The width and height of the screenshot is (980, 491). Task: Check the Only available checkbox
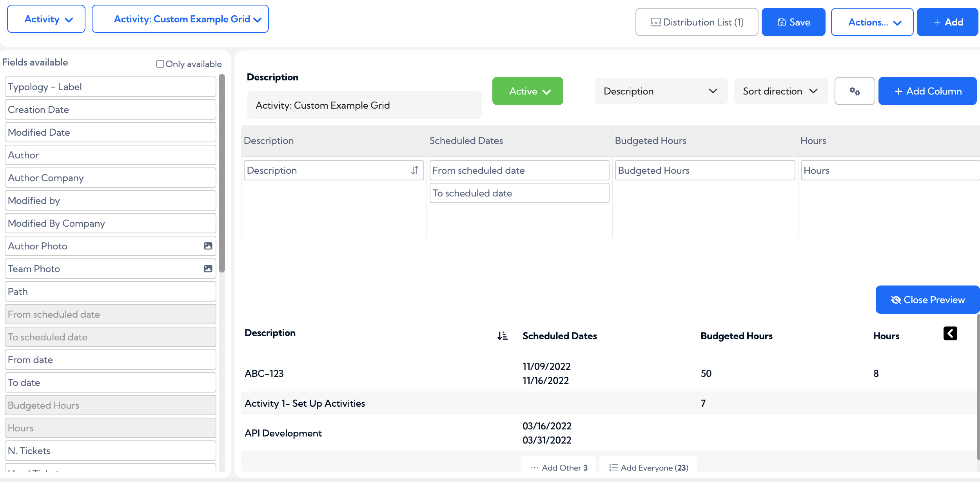pos(159,64)
